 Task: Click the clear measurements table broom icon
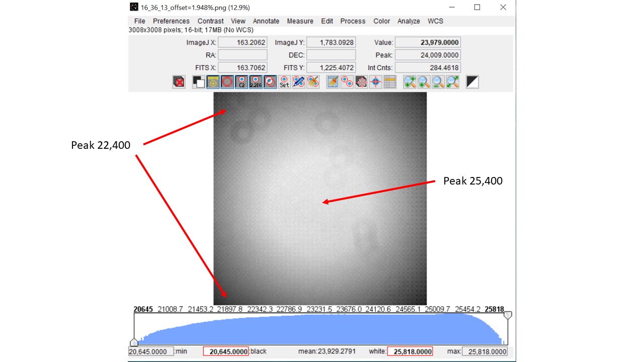[x=333, y=82]
